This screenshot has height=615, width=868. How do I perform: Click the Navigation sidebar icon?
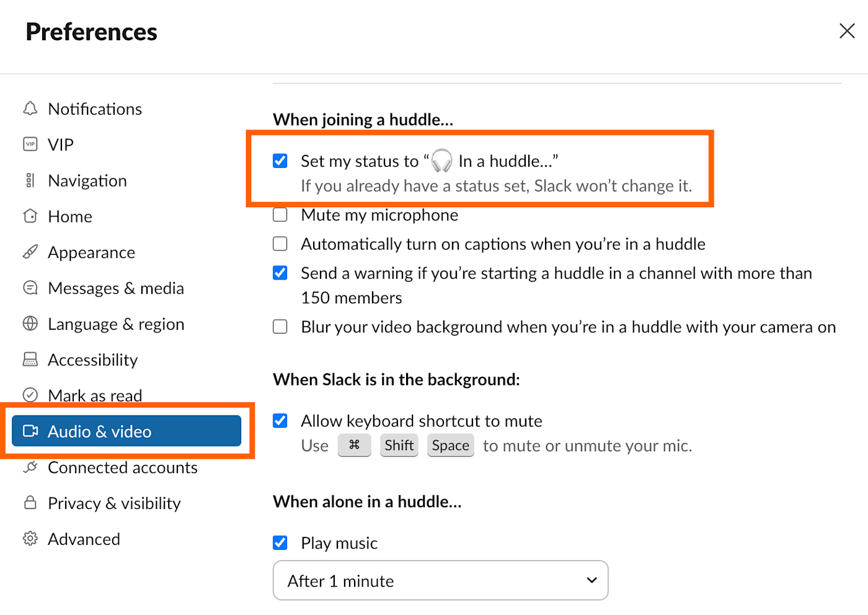coord(30,180)
